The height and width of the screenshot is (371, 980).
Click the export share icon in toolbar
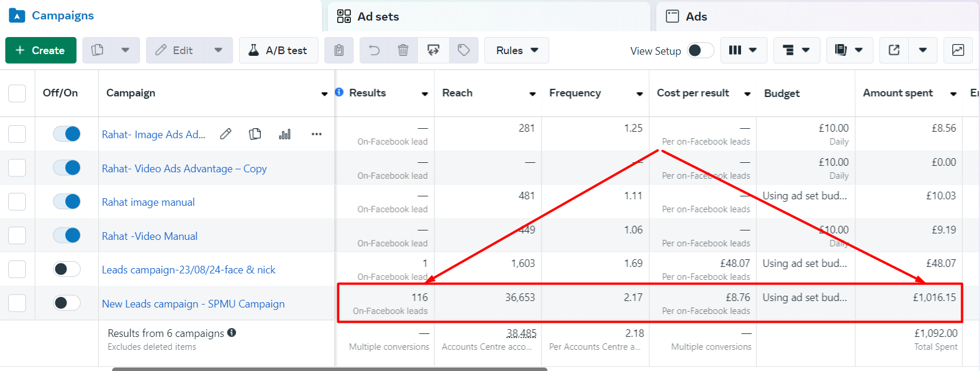point(894,51)
